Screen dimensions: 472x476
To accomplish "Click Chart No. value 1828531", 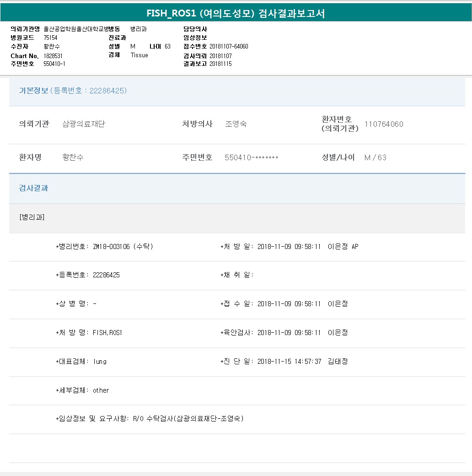I will click(53, 56).
